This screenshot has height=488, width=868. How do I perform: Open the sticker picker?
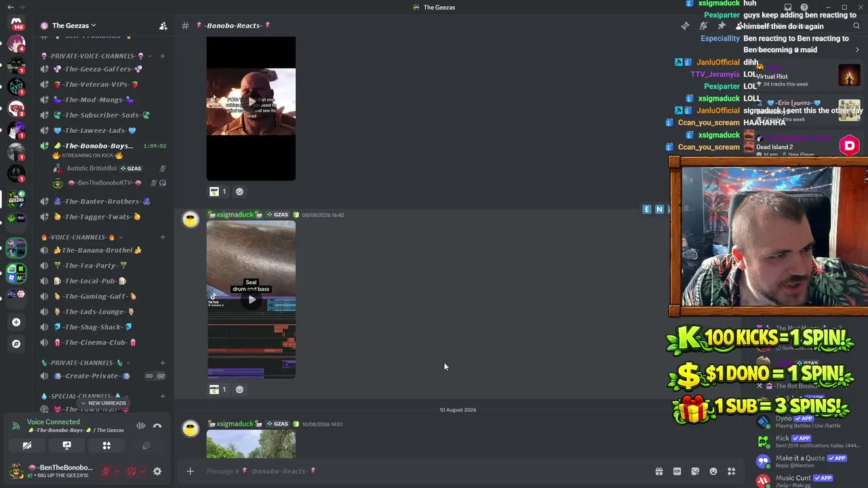pyautogui.click(x=695, y=472)
